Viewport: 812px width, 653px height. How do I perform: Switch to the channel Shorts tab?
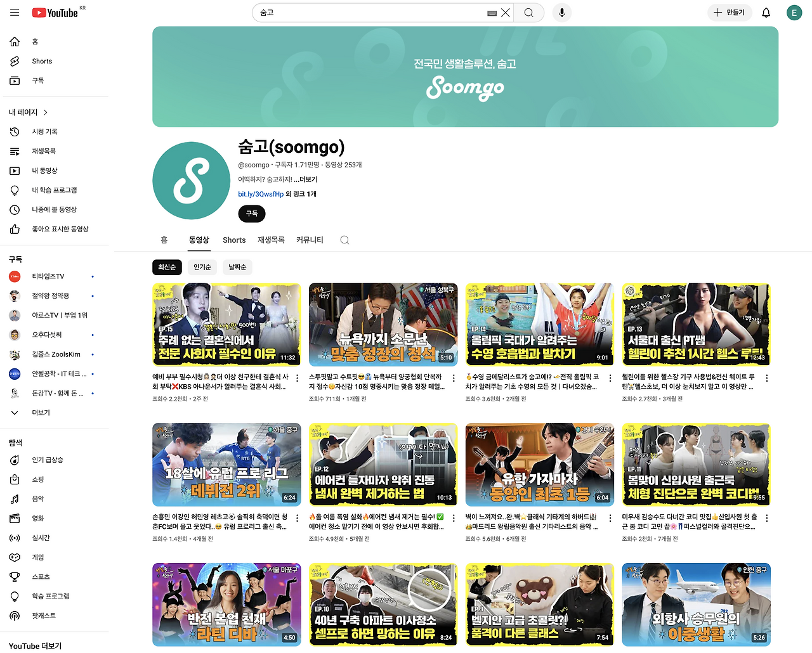click(234, 240)
